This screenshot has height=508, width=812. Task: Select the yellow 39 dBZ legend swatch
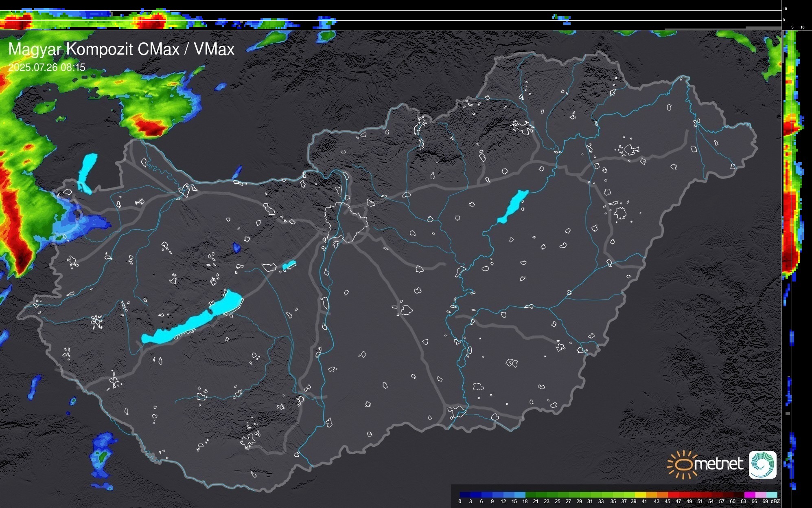(640, 495)
